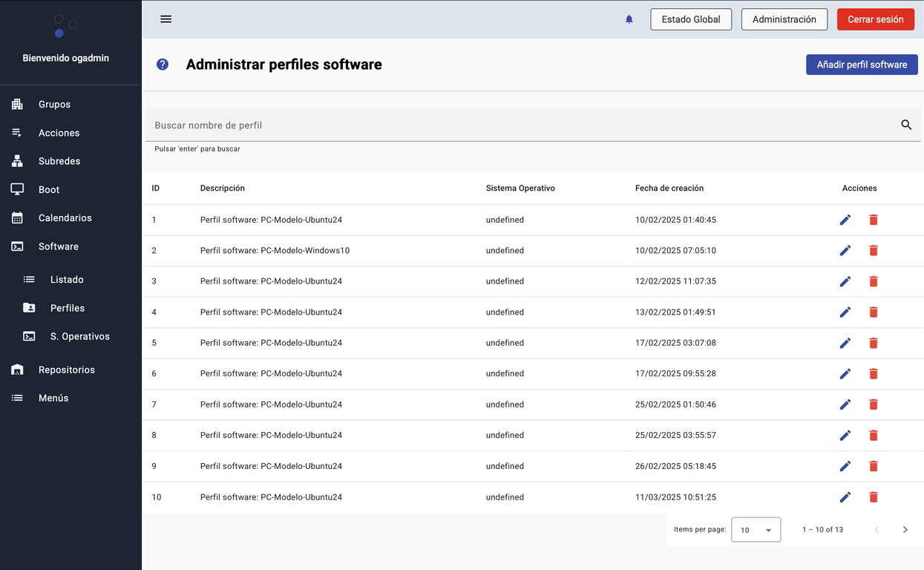Edit profile ID 8 with pencil icon
The width and height of the screenshot is (924, 570).
(x=845, y=436)
